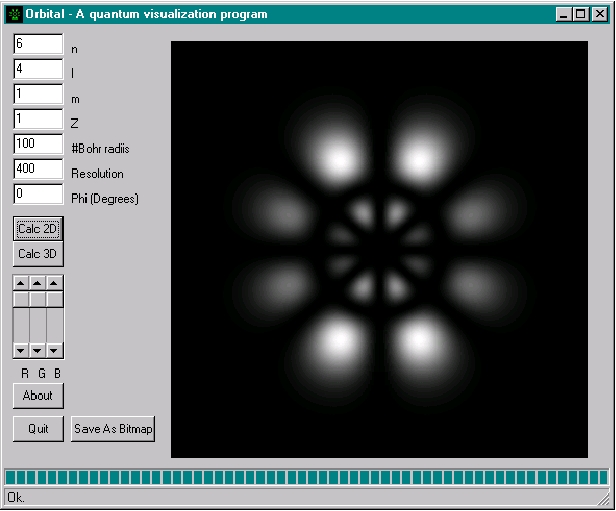
Task: Click the G color slider thumb
Action: 38,299
